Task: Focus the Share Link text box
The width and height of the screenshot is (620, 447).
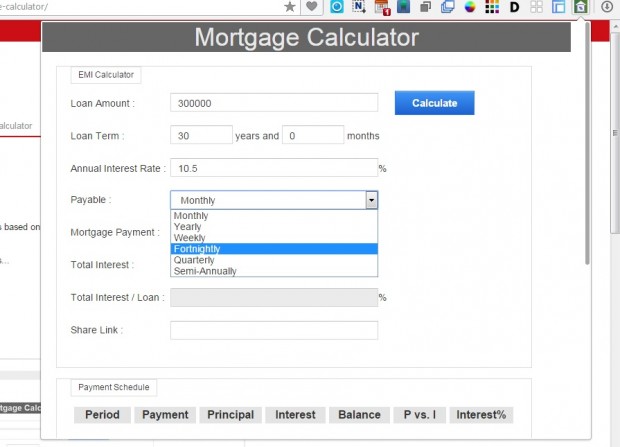Action: (x=273, y=330)
